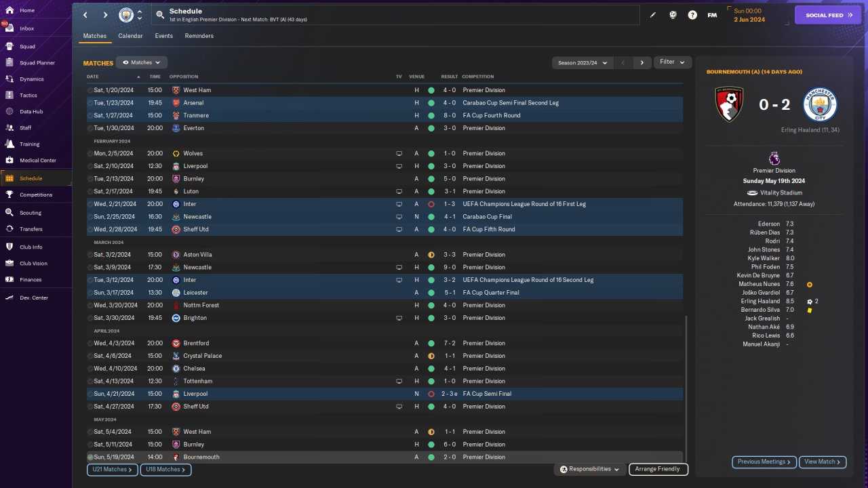
Task: Expand the Responsibilities dropdown
Action: [590, 469]
